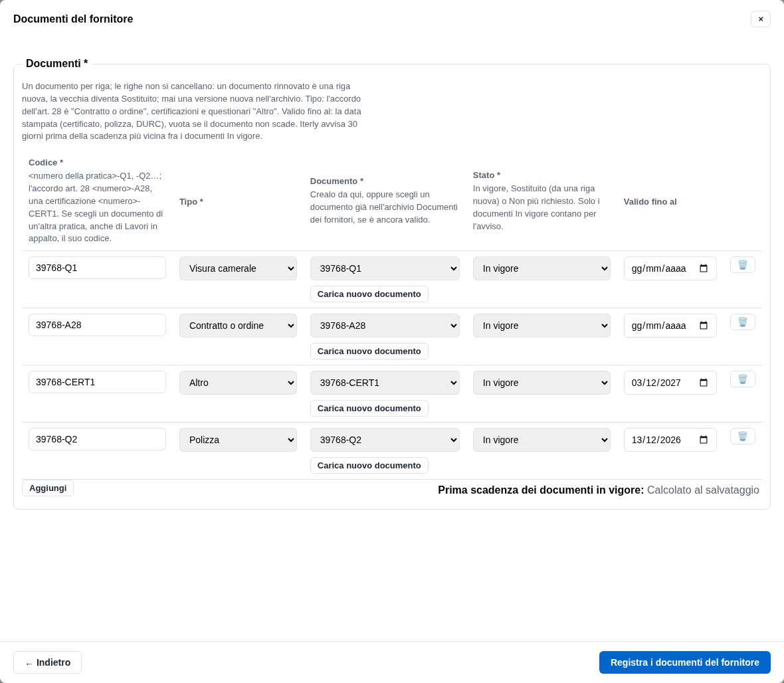Expand the Documento dropdown set to 39768-Q1
Viewport: 784px width, 683px height.
tap(385, 268)
